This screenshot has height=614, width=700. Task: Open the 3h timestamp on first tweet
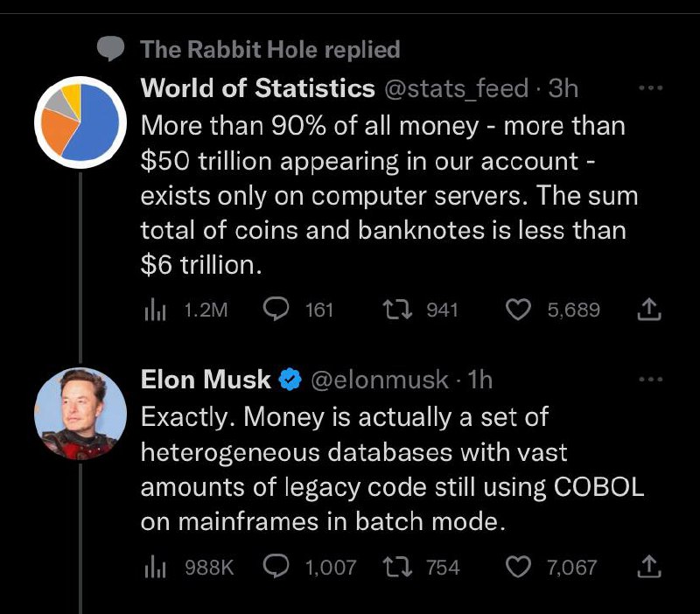[563, 88]
